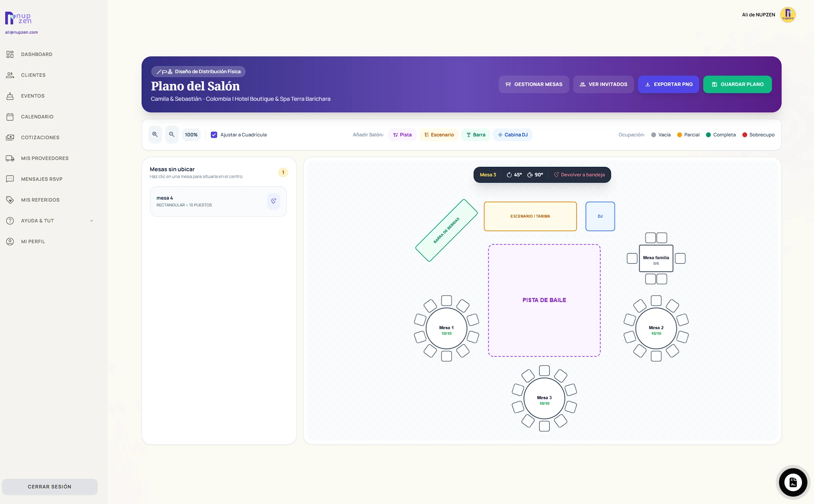Select the DJ booth element
Image resolution: width=814 pixels, height=504 pixels.
coord(600,216)
